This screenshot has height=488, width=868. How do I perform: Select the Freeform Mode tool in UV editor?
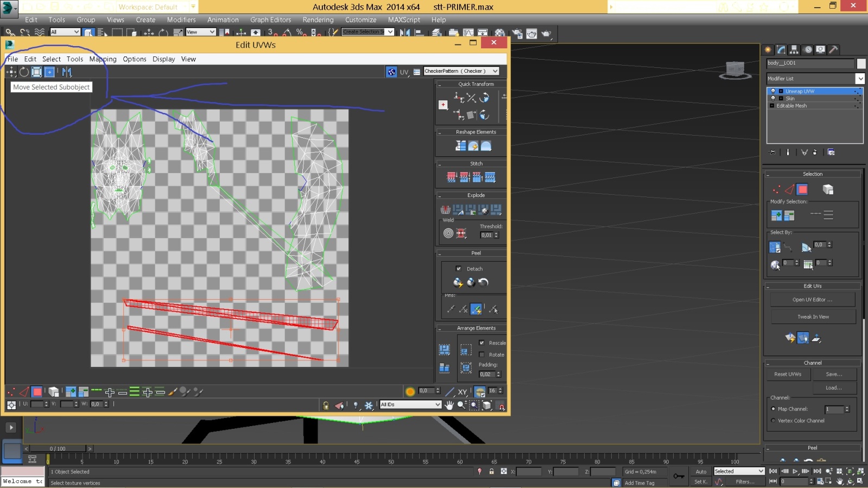49,72
